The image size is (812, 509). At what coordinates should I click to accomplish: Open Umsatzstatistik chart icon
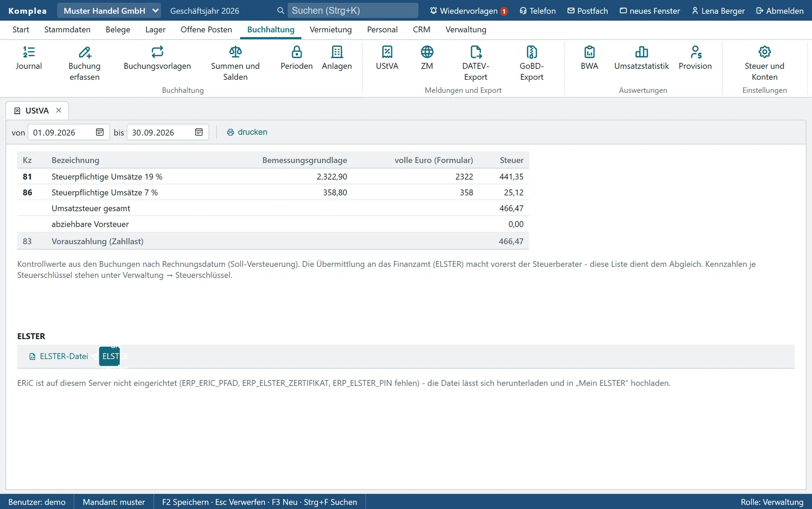[x=641, y=59]
